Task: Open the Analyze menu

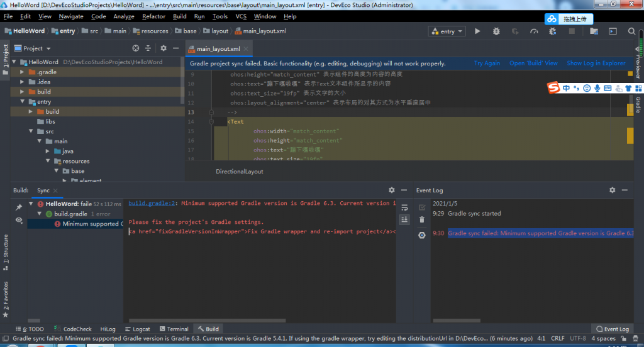Action: (x=124, y=16)
